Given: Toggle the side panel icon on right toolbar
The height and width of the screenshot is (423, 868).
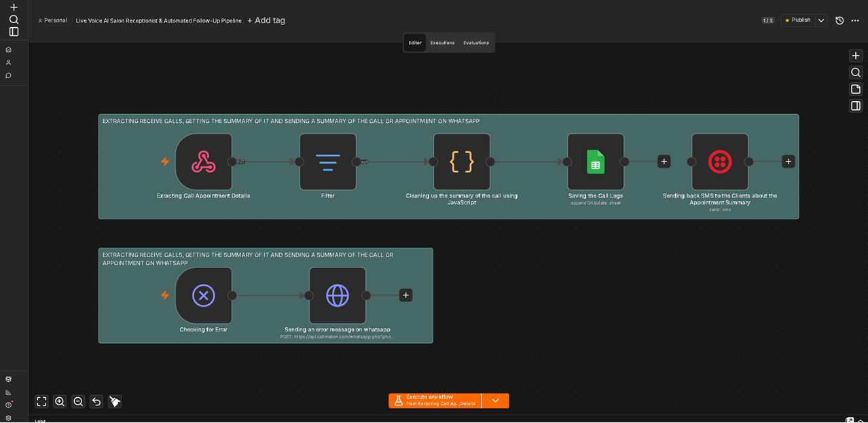Looking at the screenshot, I should 856,106.
